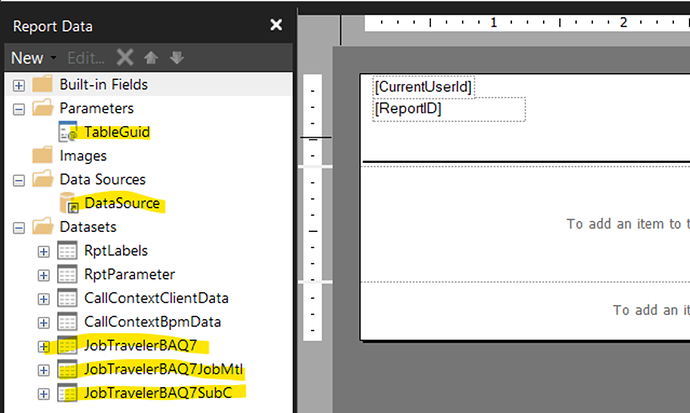Viewport: 690px width, 413px height.
Task: Expand the JobTravelerBAQ7JobMtl dataset
Action: tap(43, 370)
